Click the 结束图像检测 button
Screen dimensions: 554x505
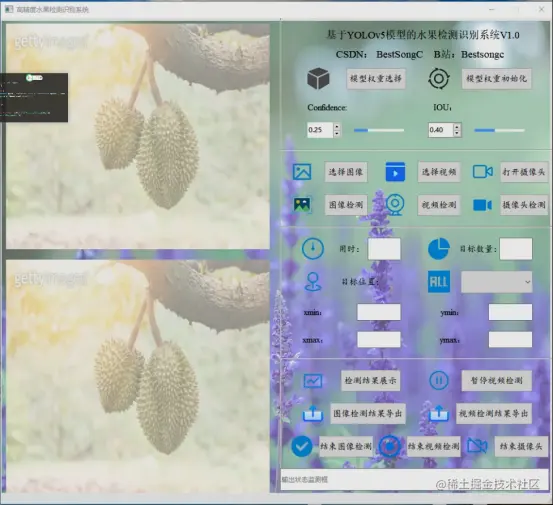pos(346,446)
